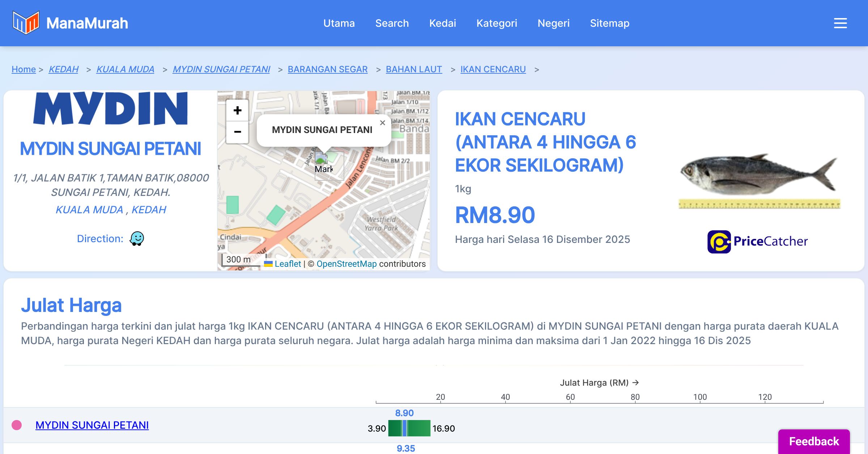Open Waze direction icon
Viewport: 868px width, 454px height.
[137, 239]
